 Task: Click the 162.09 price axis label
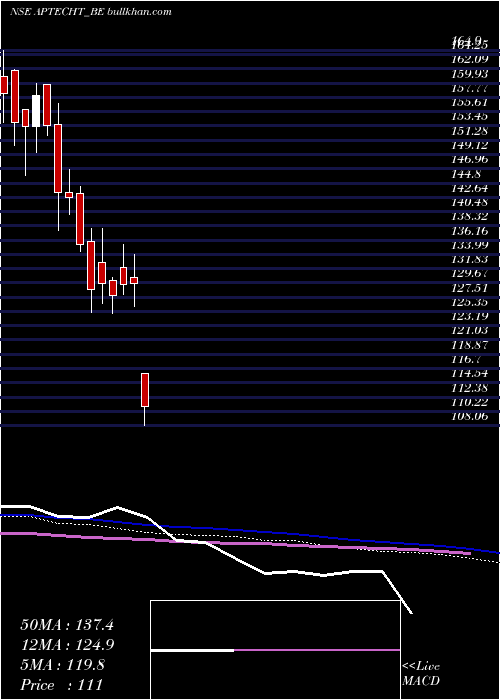(470, 58)
